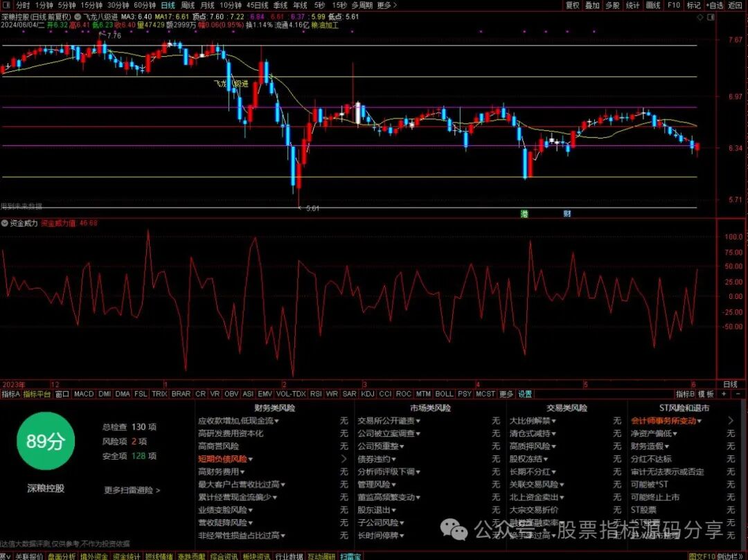Expand 高财务费用 risk item

pos(222,472)
